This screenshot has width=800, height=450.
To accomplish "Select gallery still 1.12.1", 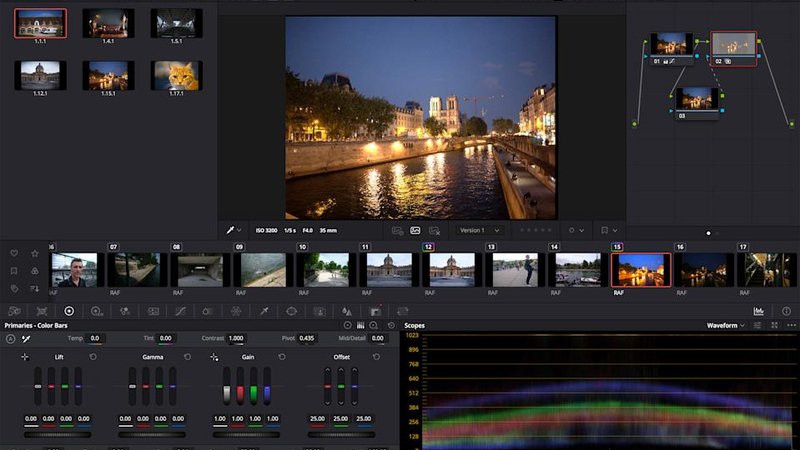I will (40, 76).
